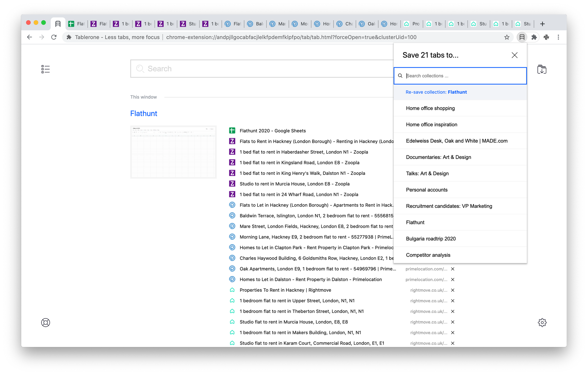Image resolution: width=588 pixels, height=375 pixels.
Task: Click the Flathunt spreadsheet thumbnail
Action: 173,152
